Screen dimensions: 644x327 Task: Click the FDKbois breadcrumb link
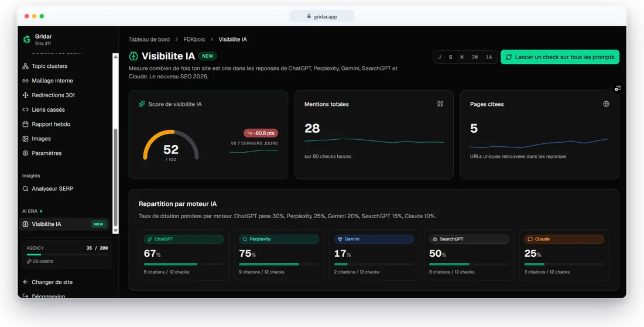tap(194, 39)
